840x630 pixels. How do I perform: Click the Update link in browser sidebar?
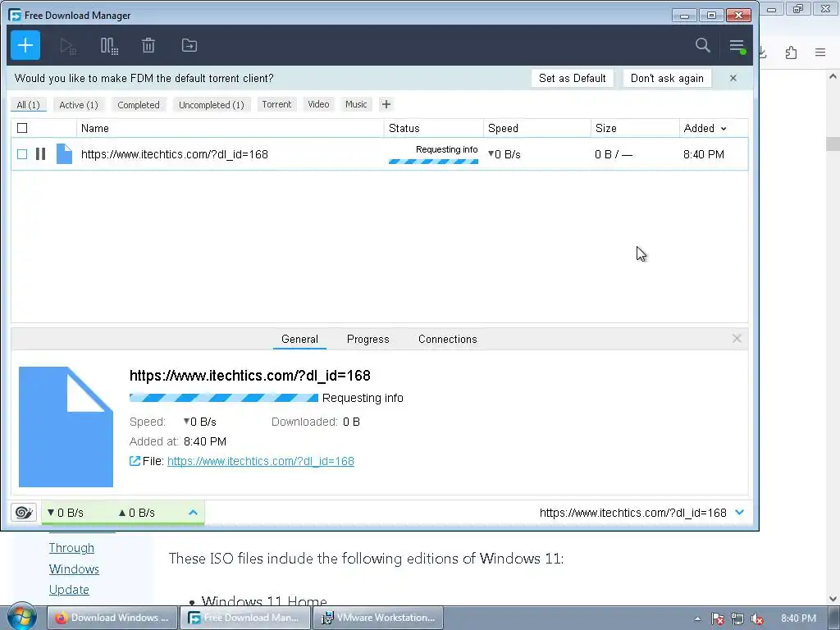[x=69, y=589]
